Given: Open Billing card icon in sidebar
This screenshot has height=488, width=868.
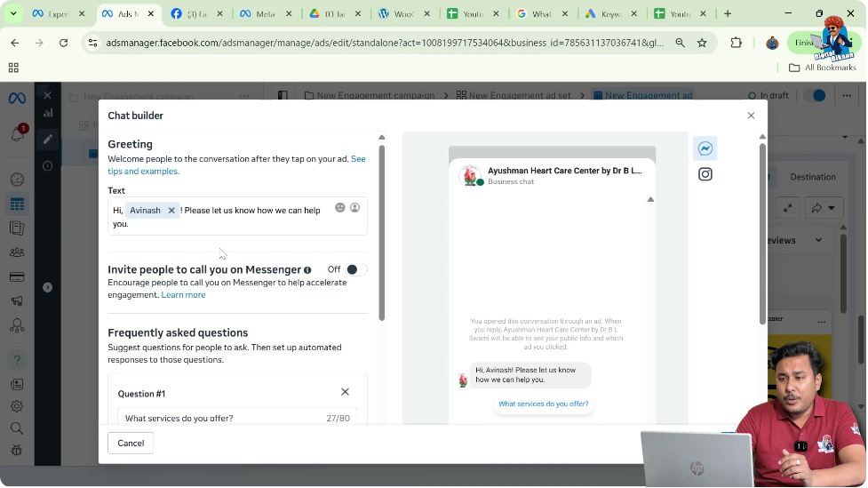Looking at the screenshot, I should [17, 277].
